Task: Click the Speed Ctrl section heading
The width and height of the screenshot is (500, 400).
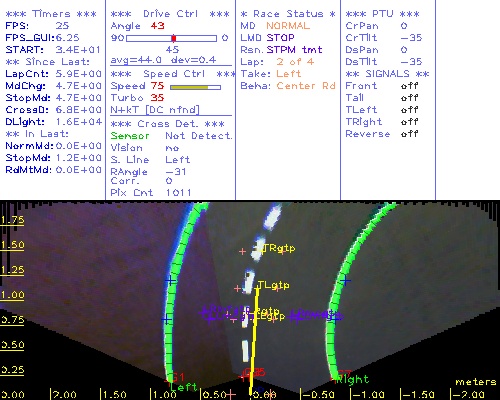Action: [x=173, y=74]
